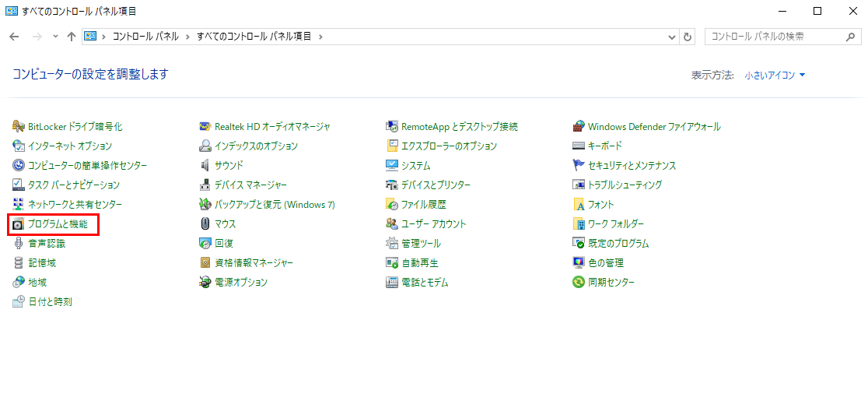Open the サウンド speaker icon

pyautogui.click(x=205, y=166)
